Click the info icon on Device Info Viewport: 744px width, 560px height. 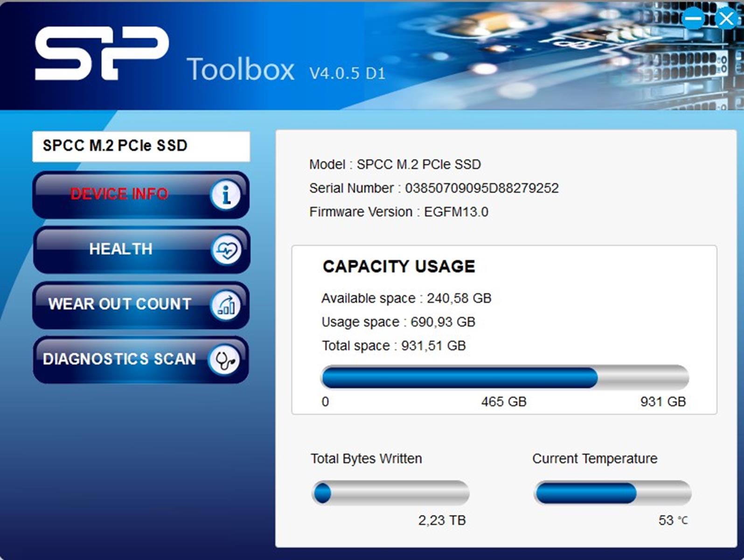[x=226, y=195]
